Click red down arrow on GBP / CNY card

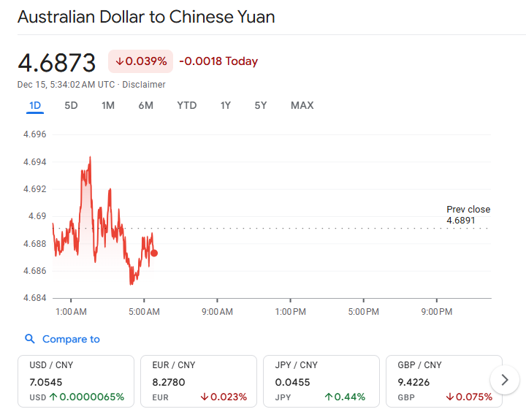[x=450, y=397]
